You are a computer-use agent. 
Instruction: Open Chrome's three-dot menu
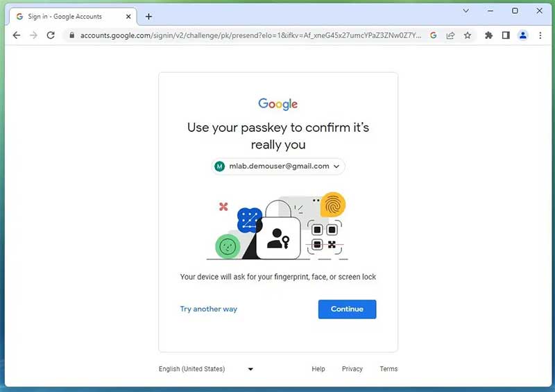coord(540,35)
